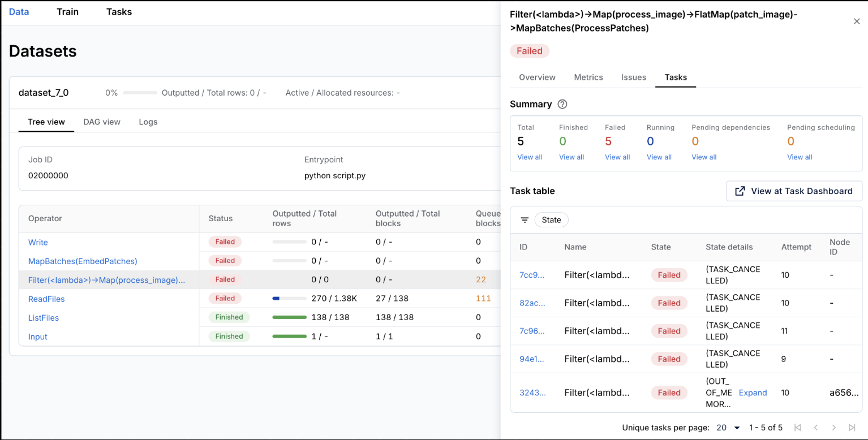The image size is (868, 440).
Task: Open the State filter options via filter icon
Action: click(524, 220)
